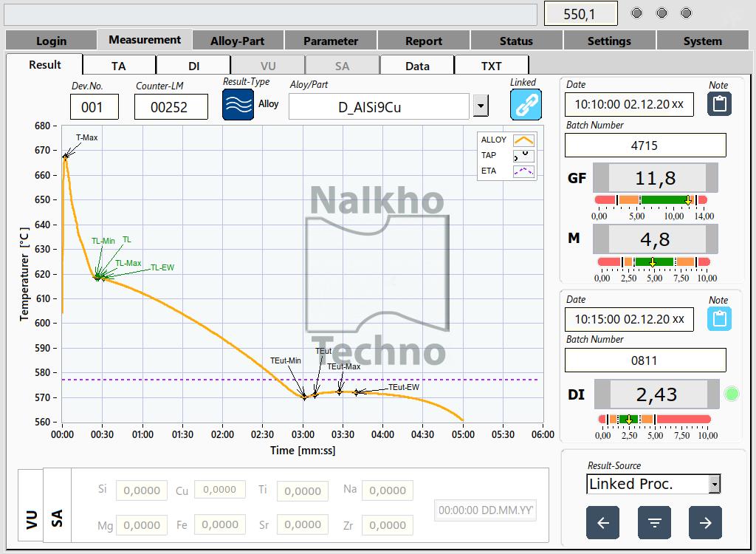Screen dimensions: 756x554
Task: Click the ALLOY curve legend icon
Action: [x=523, y=140]
